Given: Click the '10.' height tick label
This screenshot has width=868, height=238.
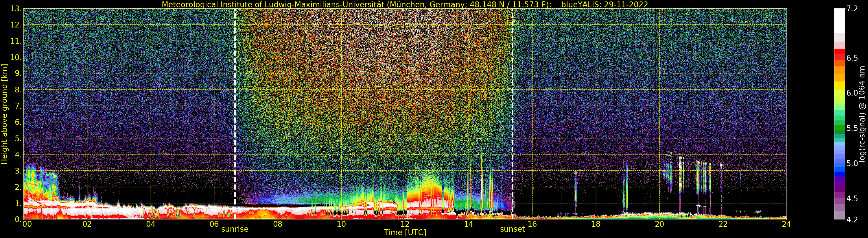Looking at the screenshot, I should coord(16,57).
